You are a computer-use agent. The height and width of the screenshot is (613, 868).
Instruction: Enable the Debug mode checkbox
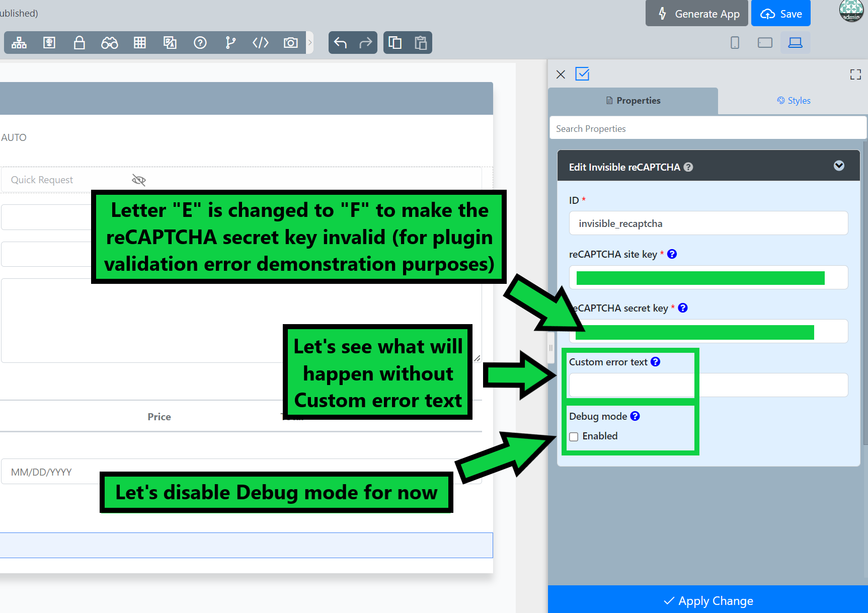(574, 437)
